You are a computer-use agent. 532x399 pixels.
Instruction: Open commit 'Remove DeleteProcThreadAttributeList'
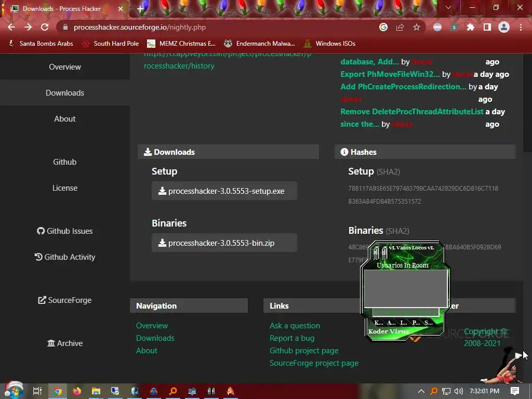click(x=412, y=112)
